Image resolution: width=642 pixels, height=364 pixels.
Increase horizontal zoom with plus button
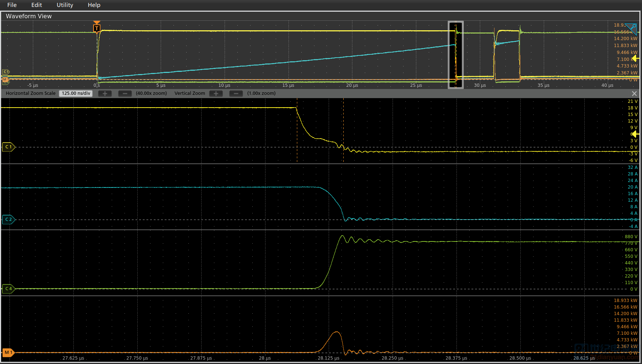click(x=105, y=93)
